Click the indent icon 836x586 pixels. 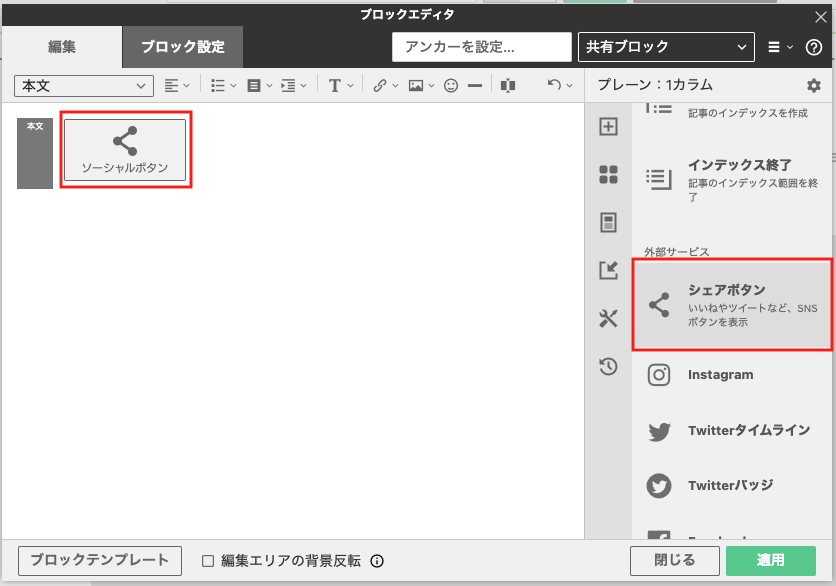(288, 85)
